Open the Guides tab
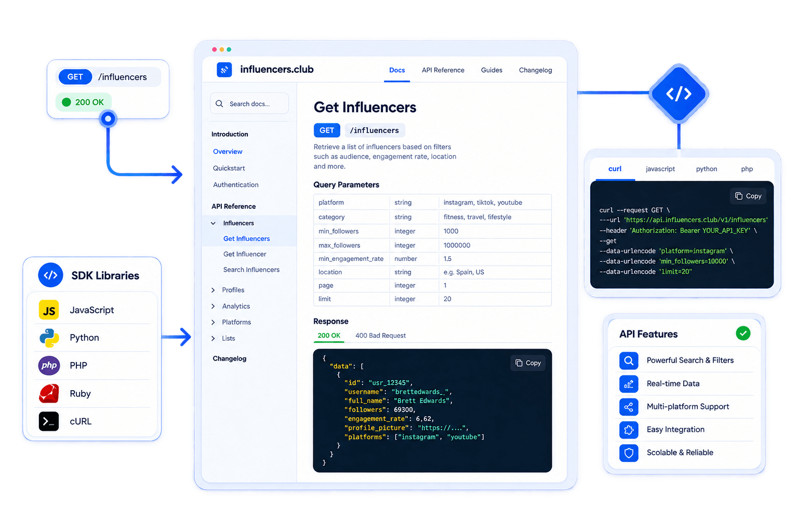798x532 pixels. pyautogui.click(x=491, y=70)
